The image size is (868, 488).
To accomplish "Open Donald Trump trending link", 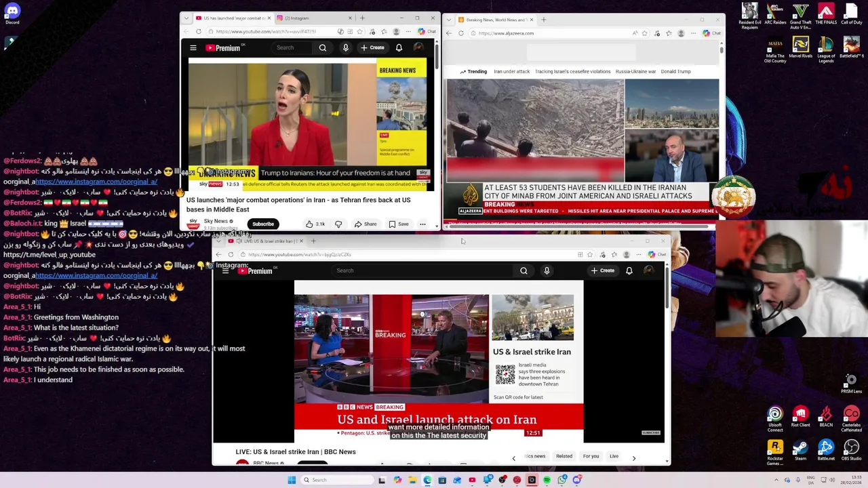I will (x=675, y=71).
